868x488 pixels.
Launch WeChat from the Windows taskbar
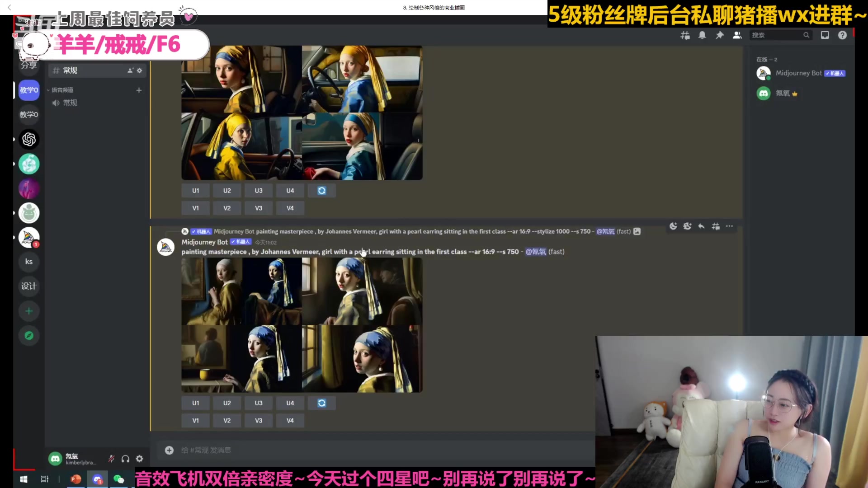(119, 479)
